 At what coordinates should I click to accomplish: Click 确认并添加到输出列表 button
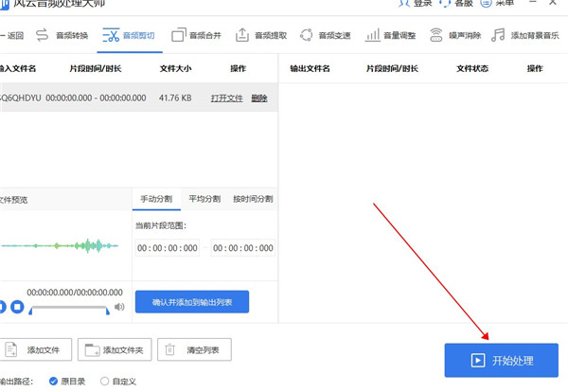click(x=192, y=303)
